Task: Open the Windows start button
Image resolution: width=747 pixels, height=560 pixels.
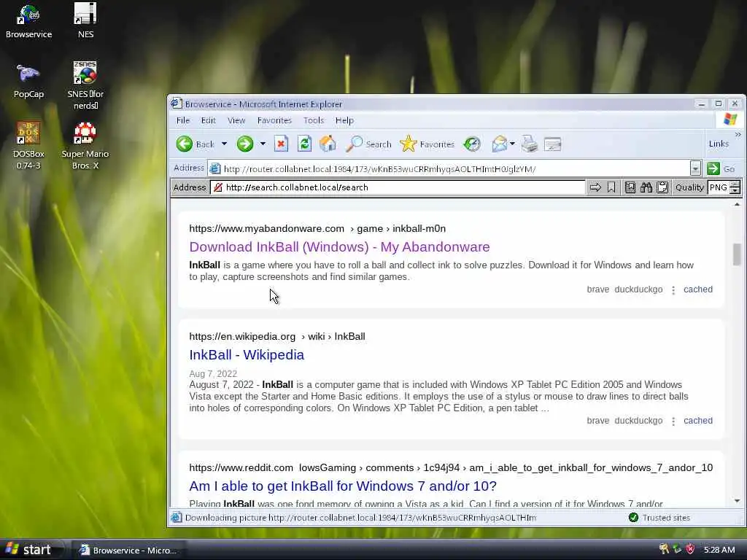Action: [x=31, y=550]
